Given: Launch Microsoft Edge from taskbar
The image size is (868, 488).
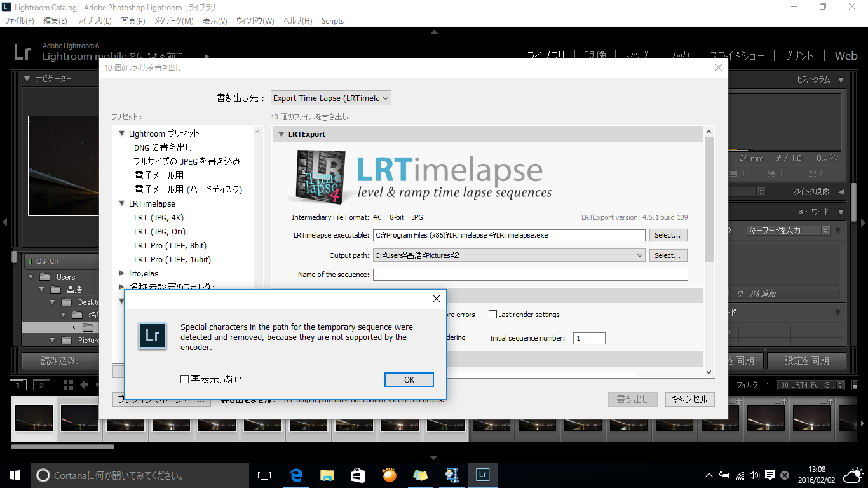Looking at the screenshot, I should click(x=296, y=475).
